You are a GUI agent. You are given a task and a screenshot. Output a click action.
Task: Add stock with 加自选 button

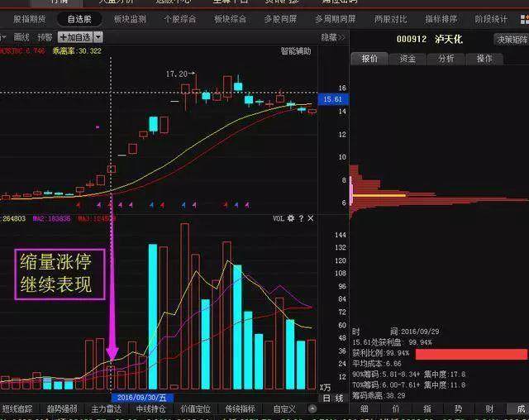[x=75, y=36]
